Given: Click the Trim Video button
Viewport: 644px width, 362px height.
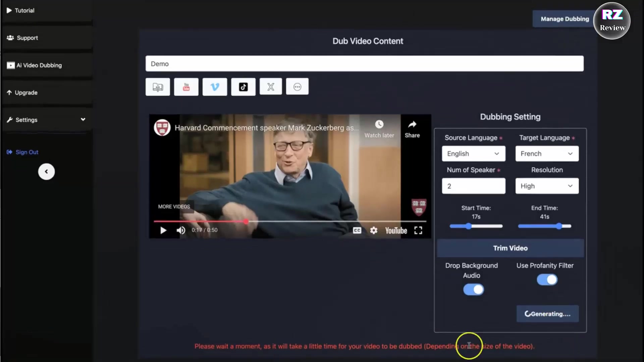Looking at the screenshot, I should click(510, 248).
